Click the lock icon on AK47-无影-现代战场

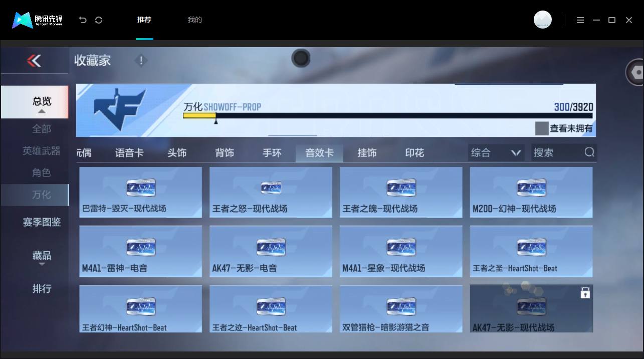tap(585, 293)
